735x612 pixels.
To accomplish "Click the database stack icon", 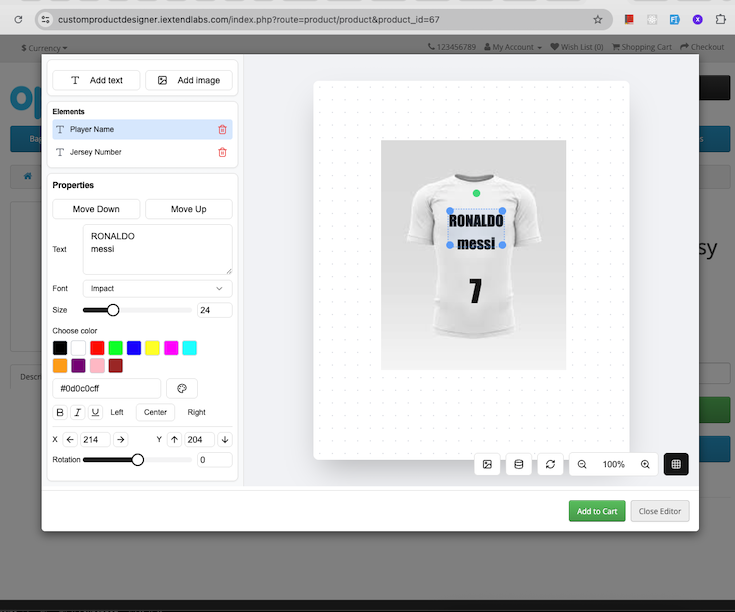I will coord(518,464).
